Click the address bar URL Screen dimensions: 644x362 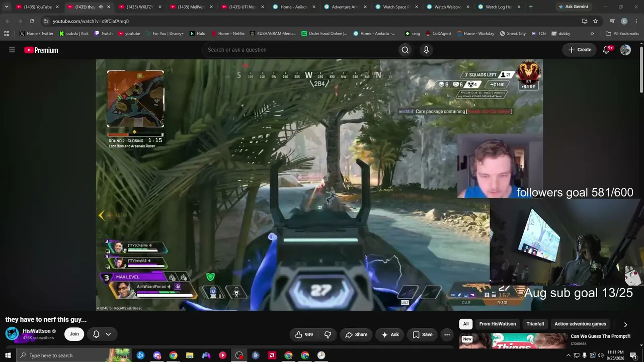tap(91, 21)
